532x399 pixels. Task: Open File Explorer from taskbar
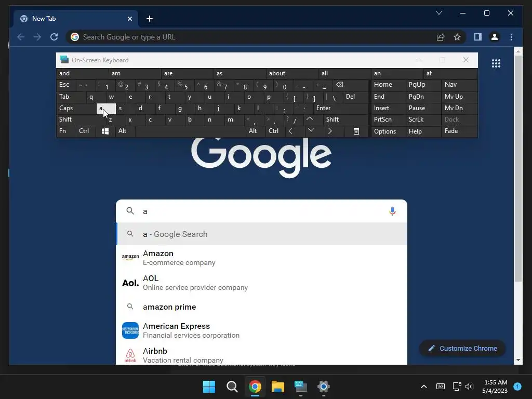277,387
